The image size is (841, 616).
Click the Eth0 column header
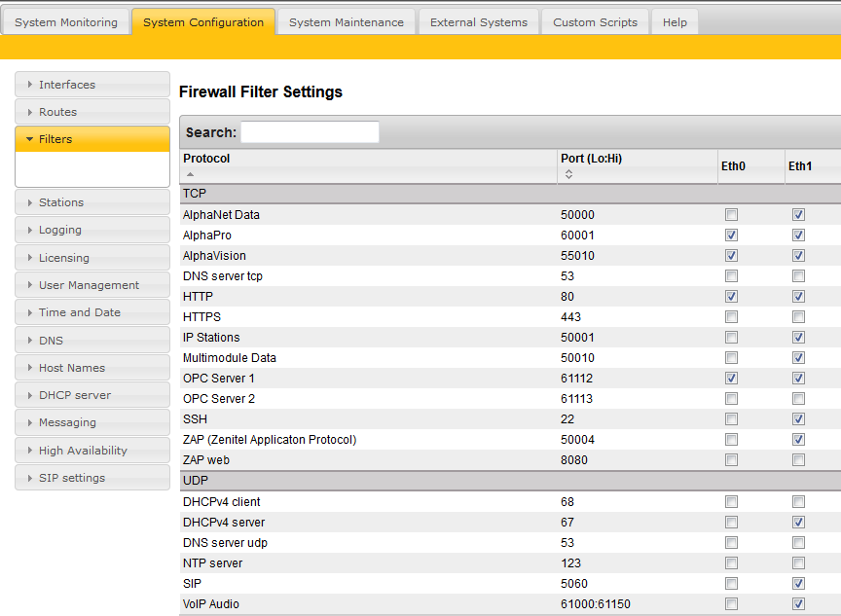pos(733,166)
